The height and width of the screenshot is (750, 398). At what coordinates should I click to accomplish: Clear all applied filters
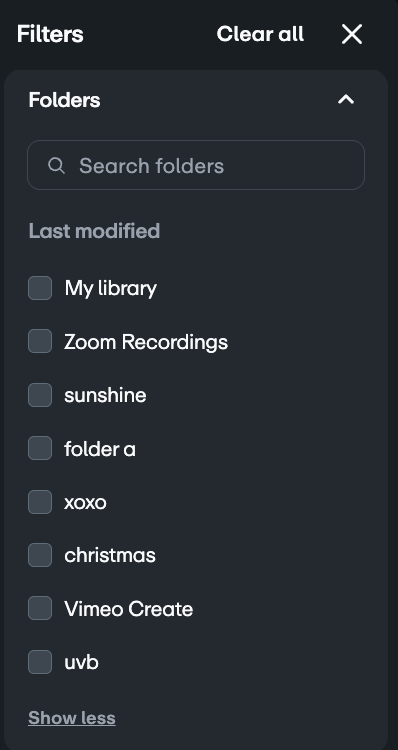(x=260, y=34)
